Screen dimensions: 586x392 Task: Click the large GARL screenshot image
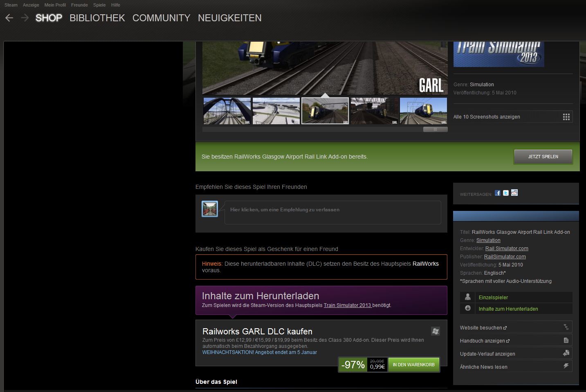pyautogui.click(x=325, y=68)
